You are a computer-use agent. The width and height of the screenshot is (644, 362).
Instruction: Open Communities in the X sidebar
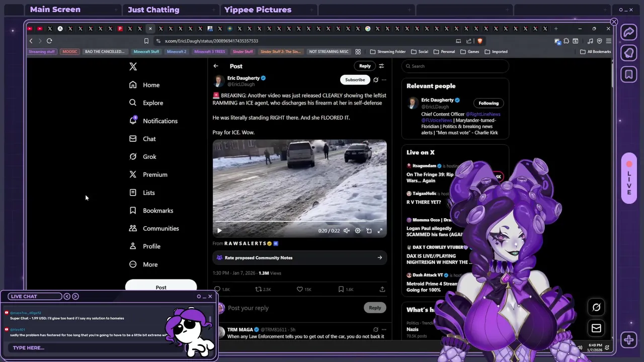pos(154,228)
